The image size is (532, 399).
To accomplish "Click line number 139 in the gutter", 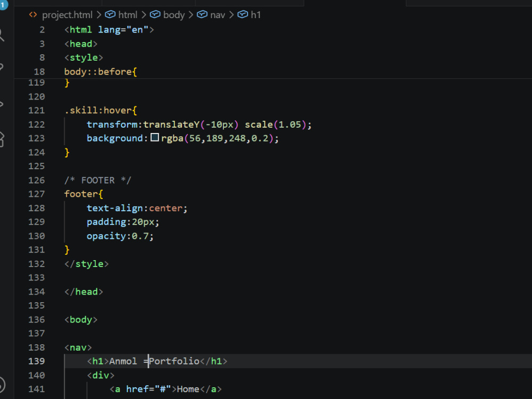I will [37, 361].
